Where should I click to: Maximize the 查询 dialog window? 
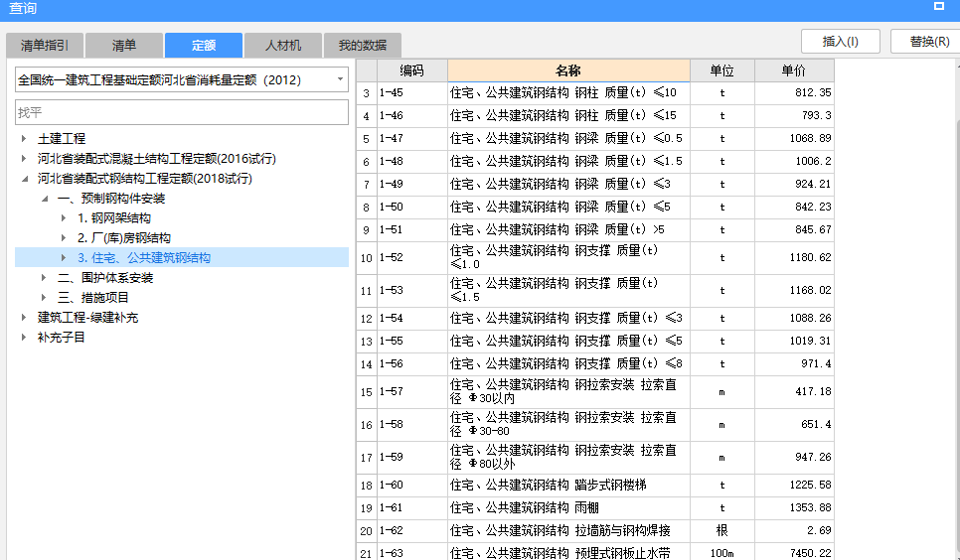point(938,6)
